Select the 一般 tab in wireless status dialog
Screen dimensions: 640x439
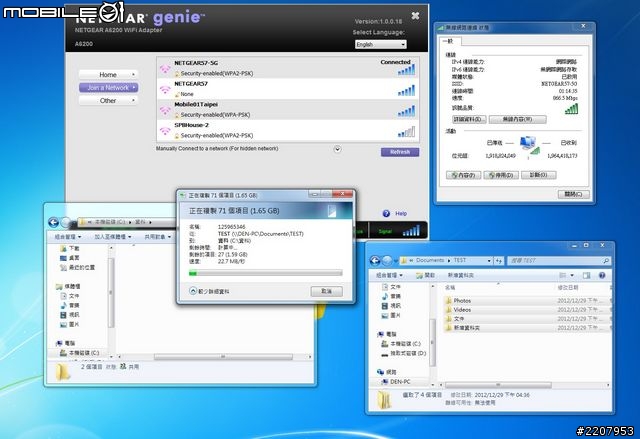pyautogui.click(x=450, y=41)
